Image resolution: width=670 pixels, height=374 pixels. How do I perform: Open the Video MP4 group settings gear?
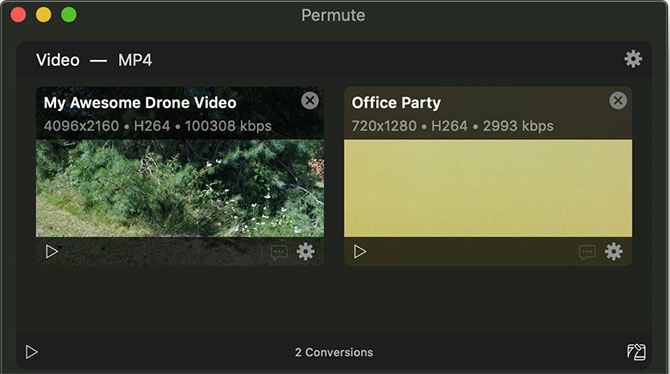633,59
